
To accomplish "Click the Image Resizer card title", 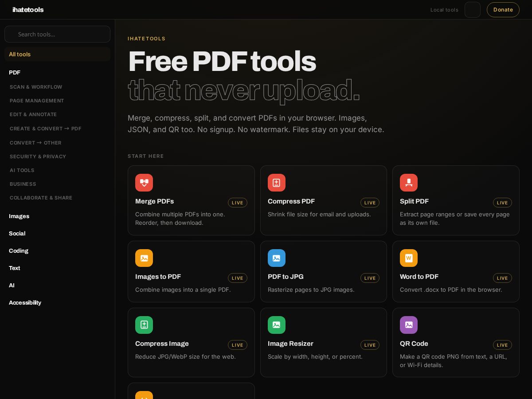I will tap(290, 344).
